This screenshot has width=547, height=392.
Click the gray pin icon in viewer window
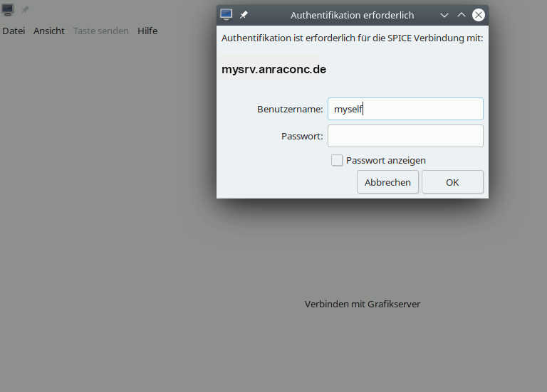tap(25, 10)
